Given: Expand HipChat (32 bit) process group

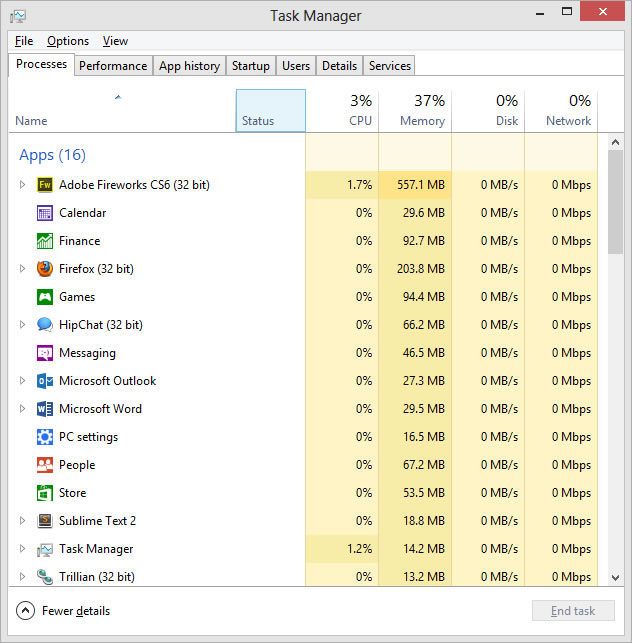Looking at the screenshot, I should pos(23,325).
